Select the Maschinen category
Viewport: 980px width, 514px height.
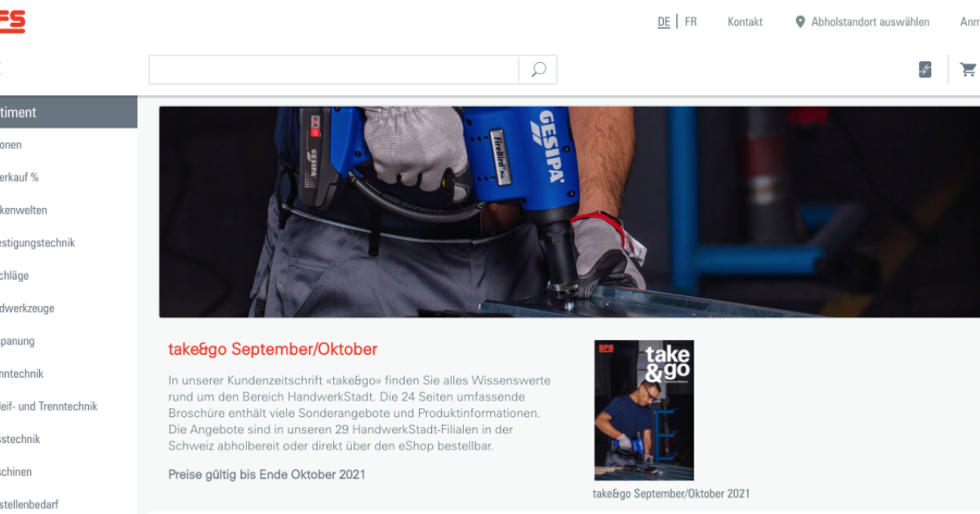[16, 472]
